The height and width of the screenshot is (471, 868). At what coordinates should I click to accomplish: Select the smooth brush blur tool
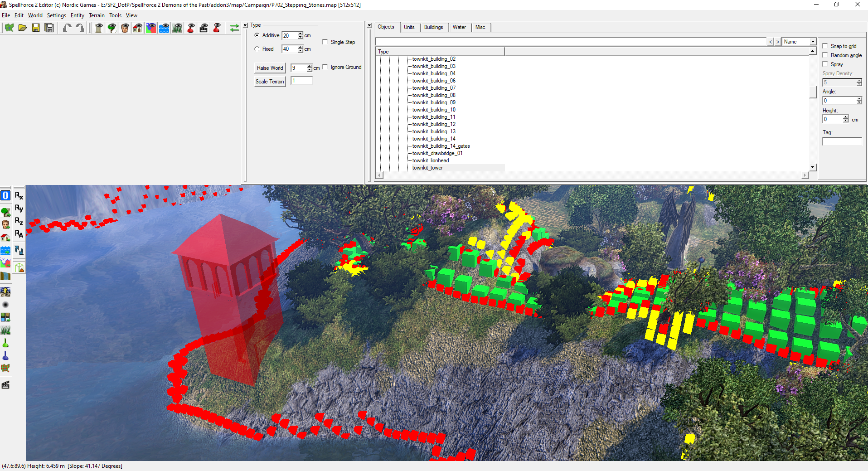click(5, 305)
